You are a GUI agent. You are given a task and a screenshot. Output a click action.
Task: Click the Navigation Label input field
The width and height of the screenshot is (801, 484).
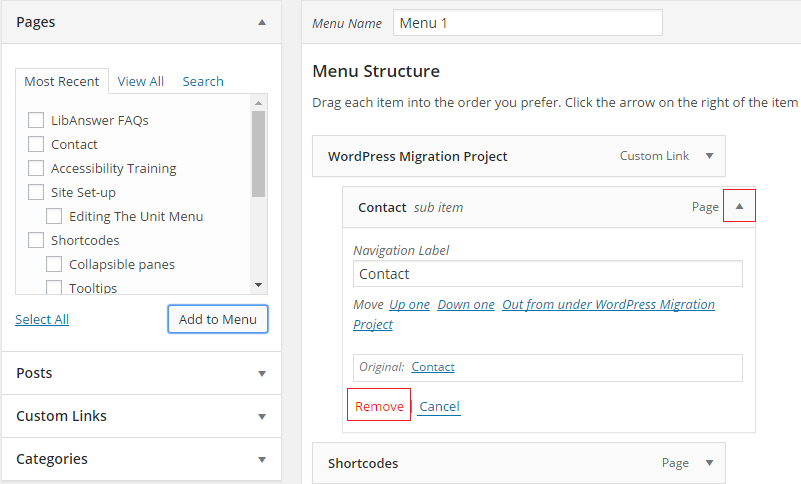pos(547,274)
